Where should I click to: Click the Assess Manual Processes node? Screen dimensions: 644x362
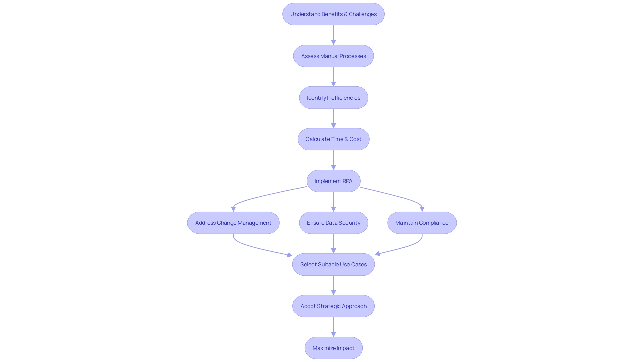(333, 56)
